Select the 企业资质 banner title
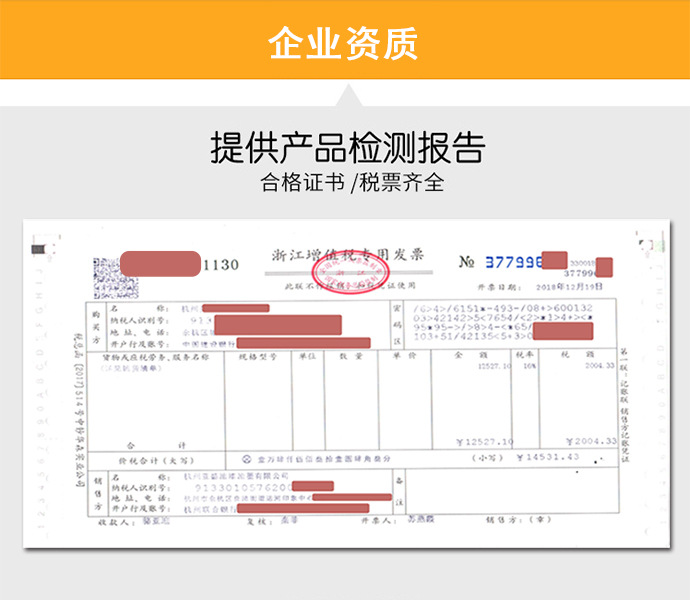Viewport: 690px width, 600px height. pos(345,43)
